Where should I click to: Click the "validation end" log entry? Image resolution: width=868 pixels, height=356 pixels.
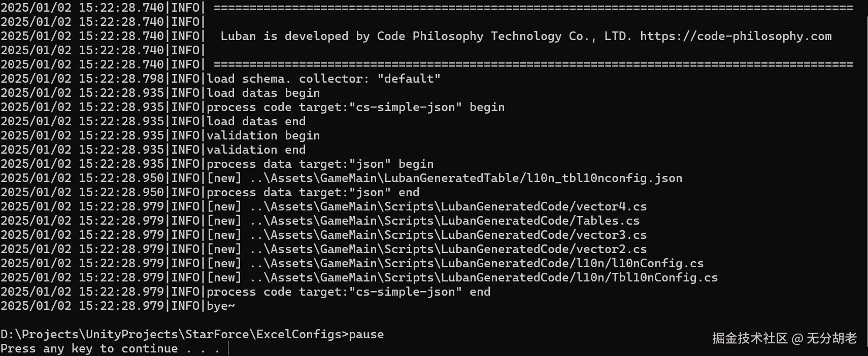[x=256, y=150]
